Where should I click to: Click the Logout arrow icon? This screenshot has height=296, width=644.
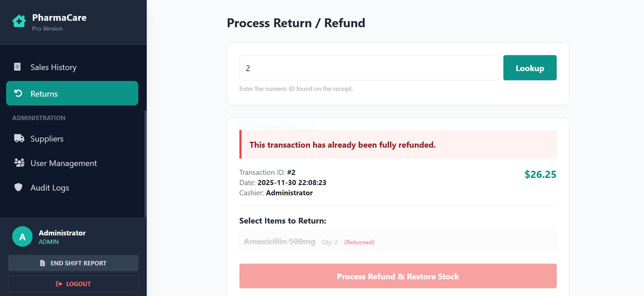(x=59, y=284)
